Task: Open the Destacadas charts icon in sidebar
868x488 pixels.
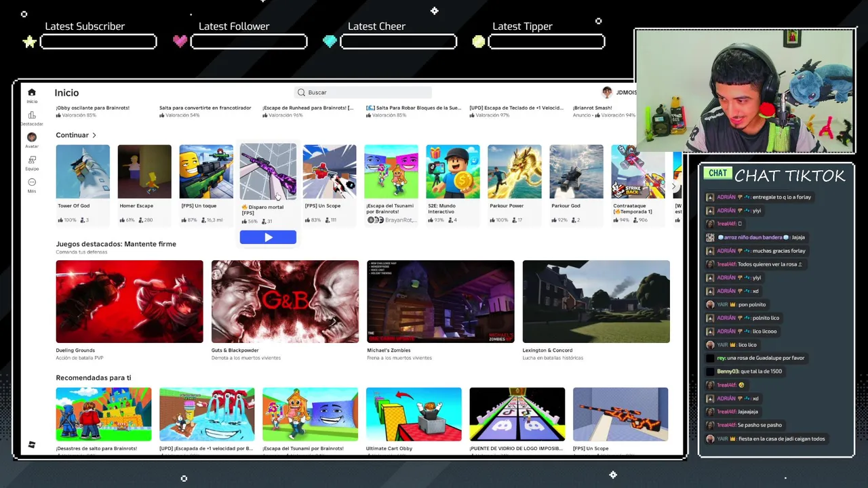Action: (x=31, y=115)
